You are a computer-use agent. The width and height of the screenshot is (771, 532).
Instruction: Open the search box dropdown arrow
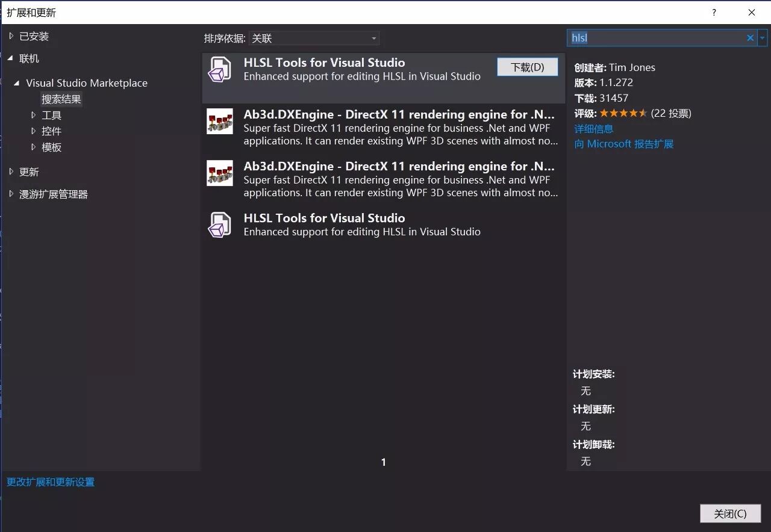(x=763, y=38)
